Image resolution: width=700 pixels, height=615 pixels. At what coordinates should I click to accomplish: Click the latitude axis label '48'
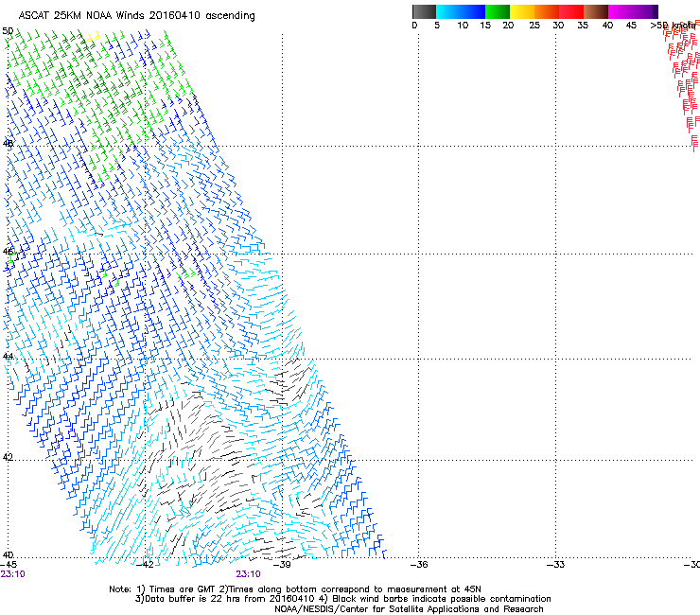[x=8, y=144]
